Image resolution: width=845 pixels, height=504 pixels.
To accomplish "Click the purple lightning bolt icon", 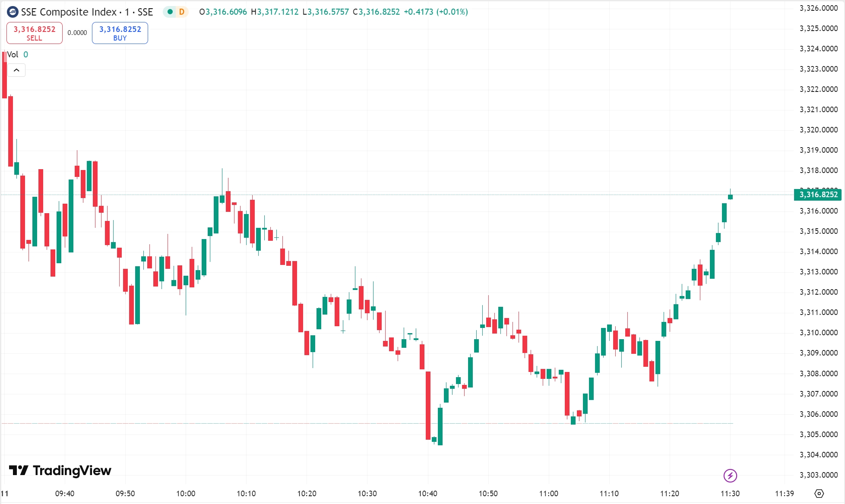I will point(730,476).
